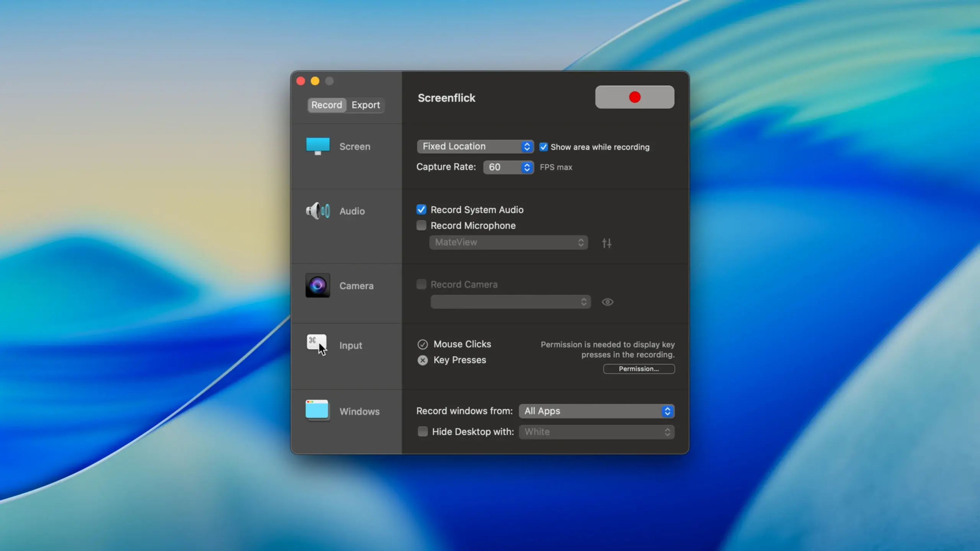Select the Record tab

327,105
